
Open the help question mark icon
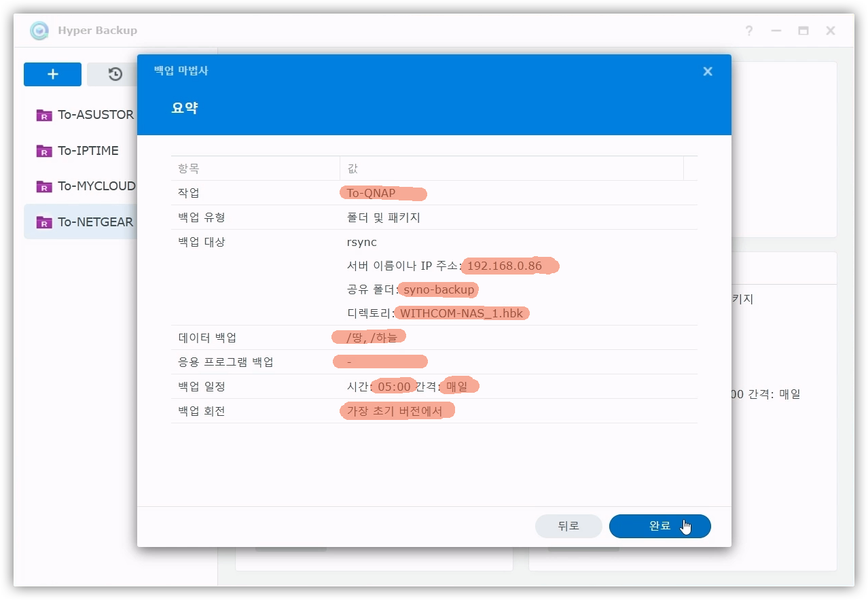click(x=748, y=31)
